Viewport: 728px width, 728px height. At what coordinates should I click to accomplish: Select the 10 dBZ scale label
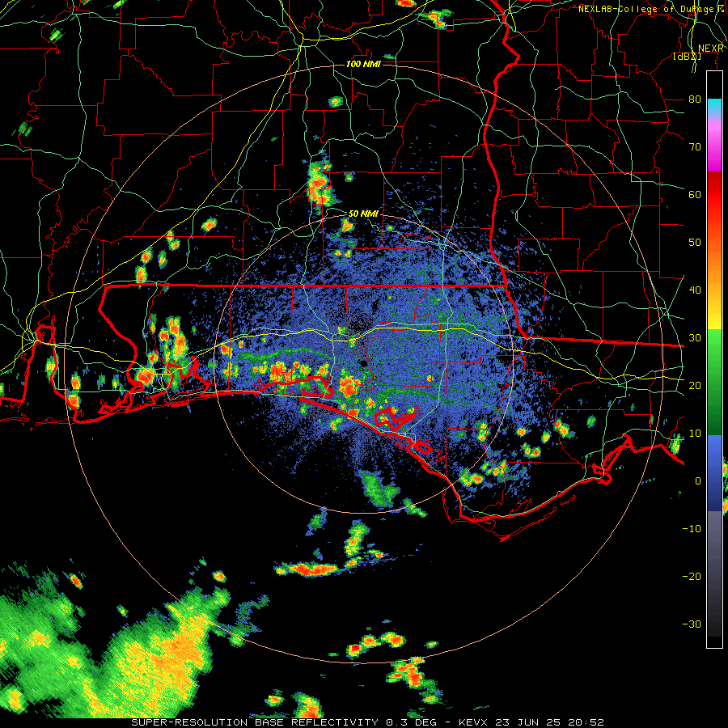(695, 434)
